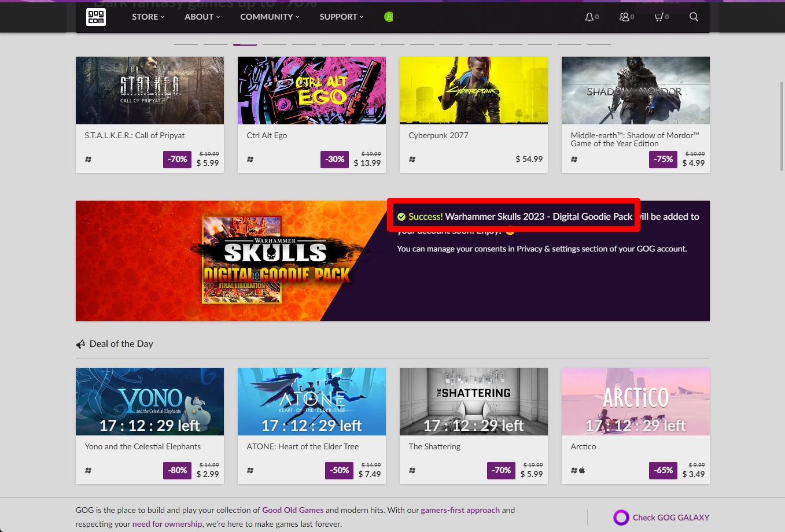This screenshot has height=532, width=785.
Task: Click the Deal of the Day heading
Action: pyautogui.click(x=121, y=344)
